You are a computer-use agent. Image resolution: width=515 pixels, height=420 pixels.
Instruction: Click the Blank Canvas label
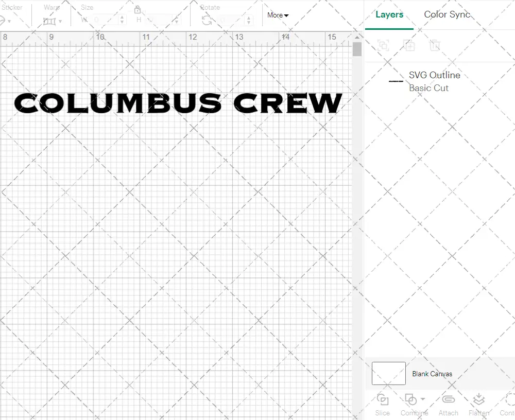coord(432,374)
